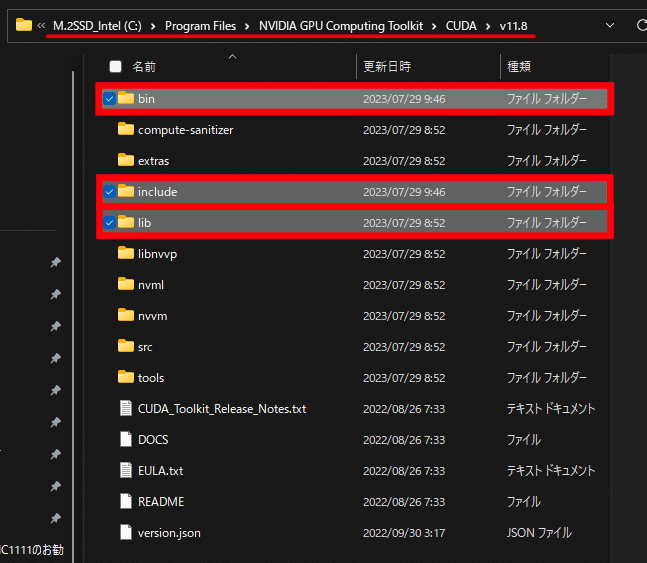
Task: Click the version.json file icon
Action: [126, 532]
